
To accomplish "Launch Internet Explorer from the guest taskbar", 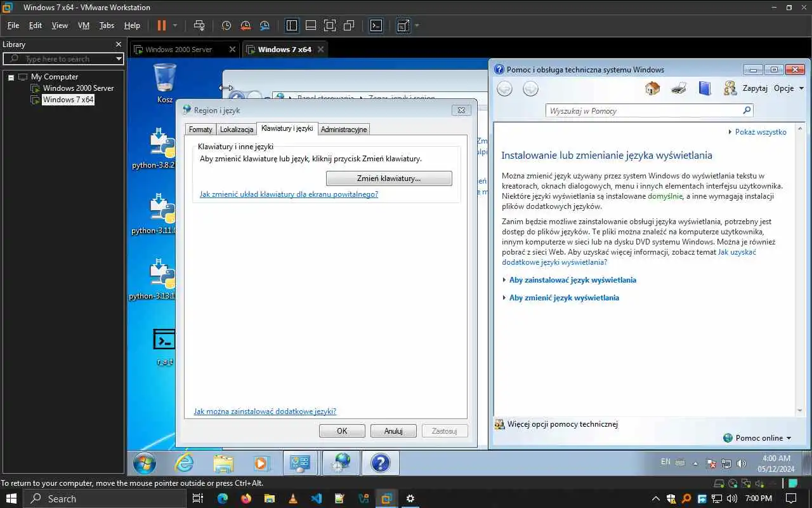I will click(184, 464).
